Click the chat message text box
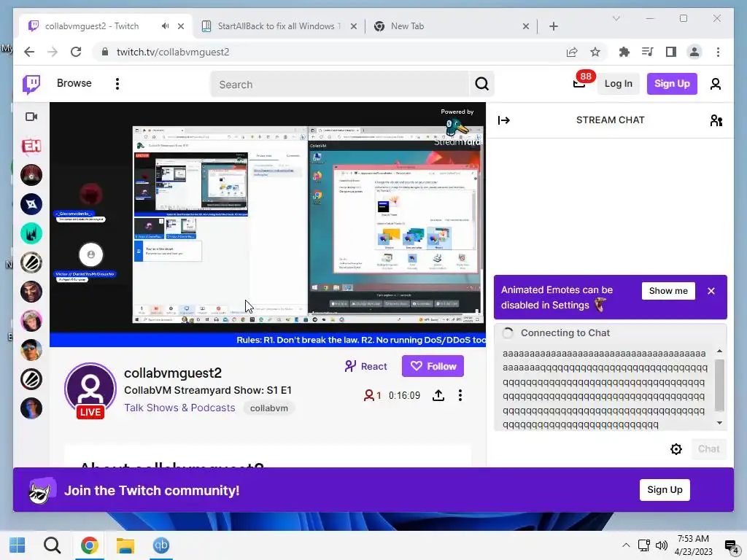Screen dimensions: 747x560 605,388
